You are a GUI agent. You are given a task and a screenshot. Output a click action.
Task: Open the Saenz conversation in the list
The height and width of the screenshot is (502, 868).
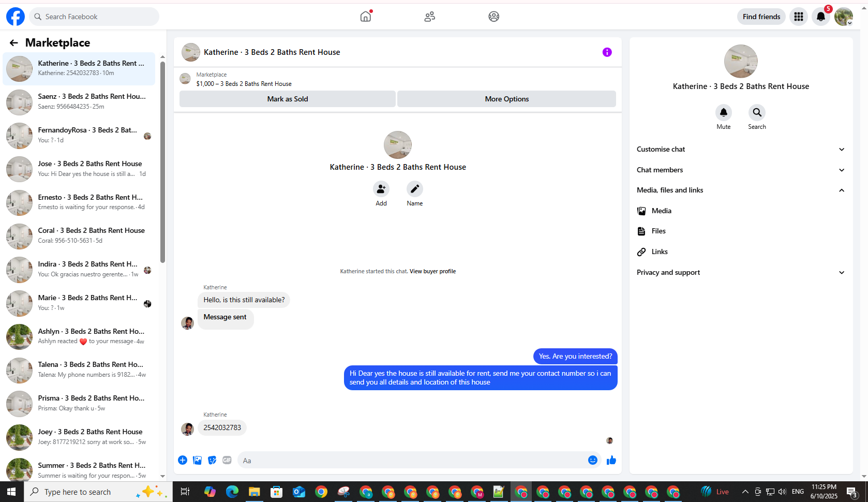tap(79, 101)
